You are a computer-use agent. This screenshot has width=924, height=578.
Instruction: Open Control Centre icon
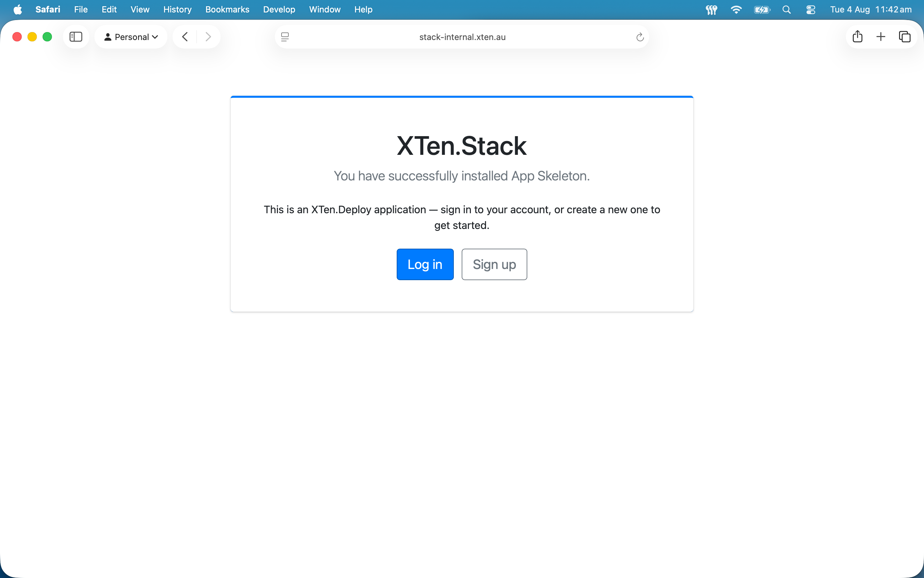coord(810,10)
